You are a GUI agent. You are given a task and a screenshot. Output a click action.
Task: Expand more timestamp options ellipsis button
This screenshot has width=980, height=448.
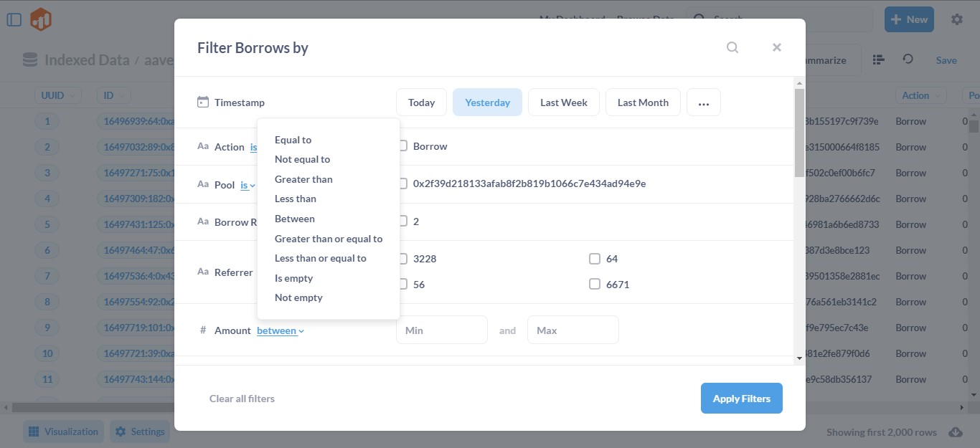[x=703, y=103]
